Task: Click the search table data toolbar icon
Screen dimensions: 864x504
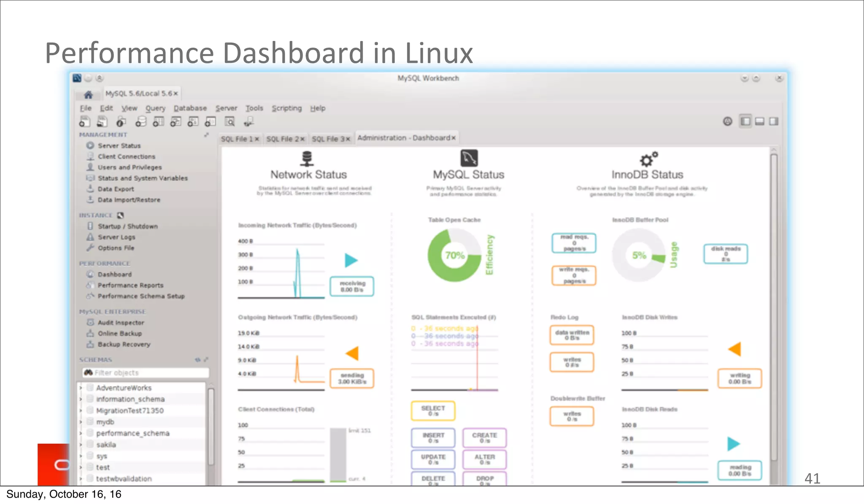Action: [229, 122]
